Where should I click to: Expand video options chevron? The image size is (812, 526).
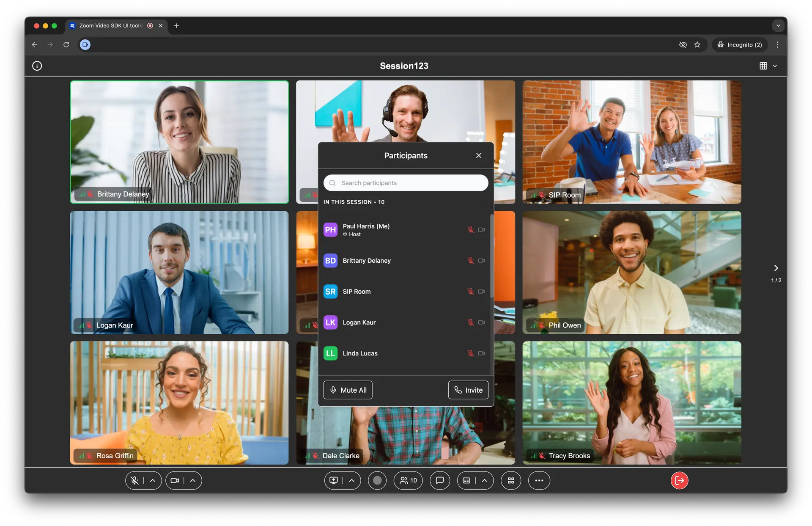[x=193, y=480]
